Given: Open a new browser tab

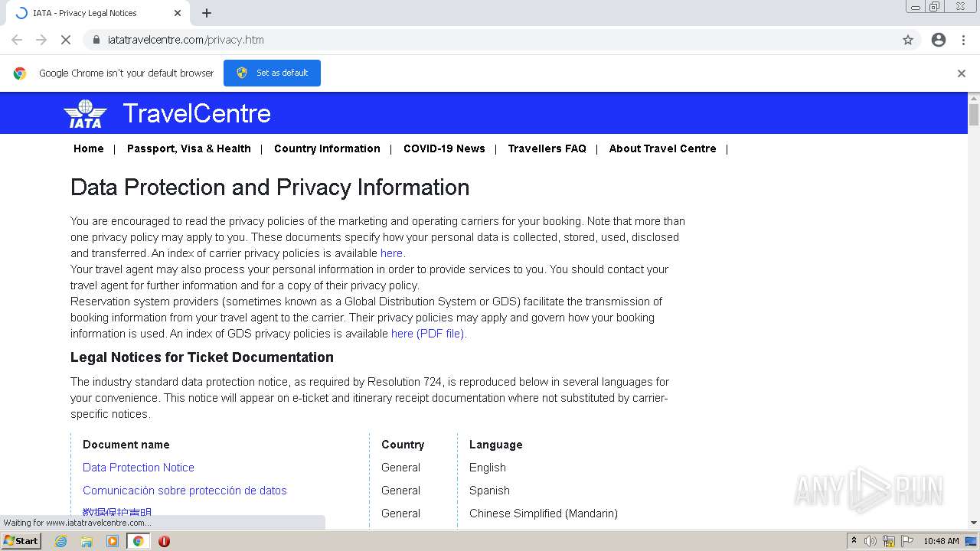Looking at the screenshot, I should (x=207, y=13).
